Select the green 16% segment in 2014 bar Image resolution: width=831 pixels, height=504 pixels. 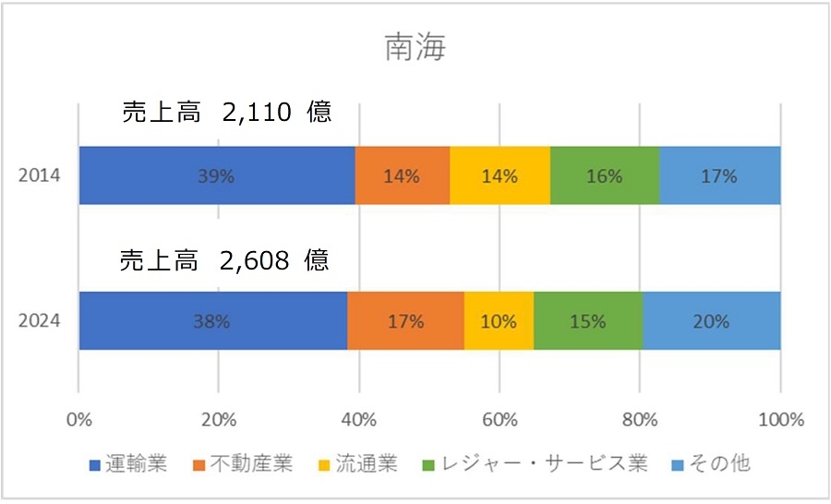pyautogui.click(x=605, y=175)
